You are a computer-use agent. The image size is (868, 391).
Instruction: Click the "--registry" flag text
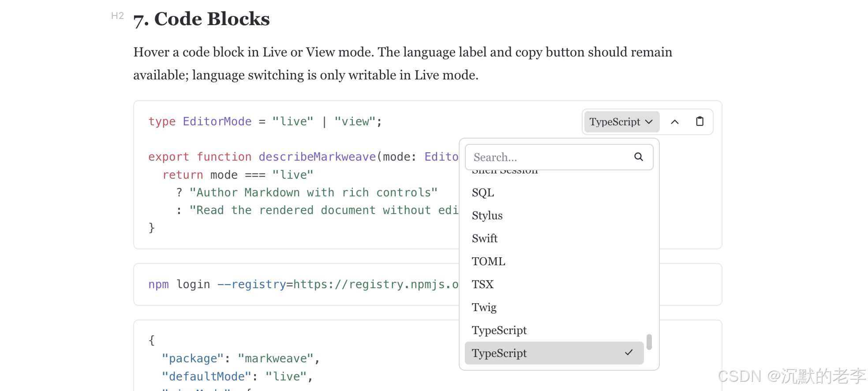251,284
